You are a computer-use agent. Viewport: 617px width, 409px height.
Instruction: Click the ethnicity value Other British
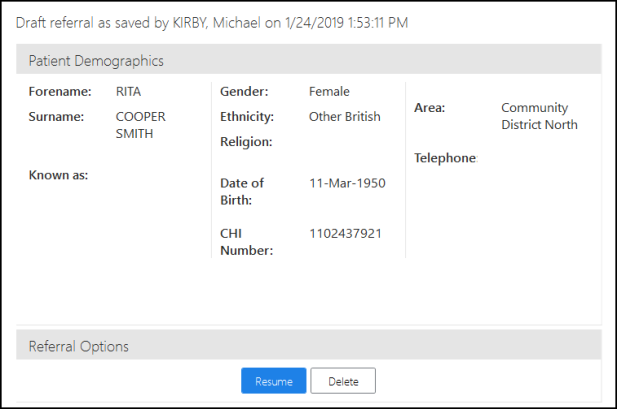click(x=345, y=117)
